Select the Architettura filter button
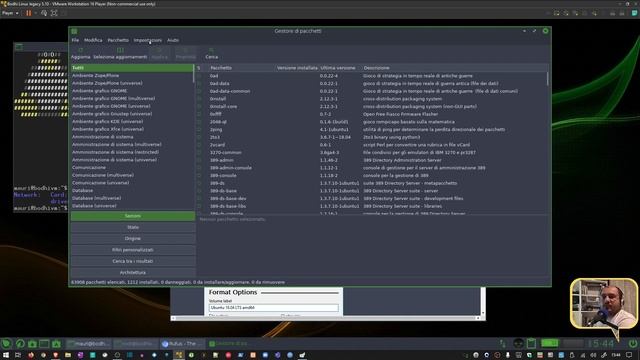The height and width of the screenshot is (360, 640). (x=133, y=272)
